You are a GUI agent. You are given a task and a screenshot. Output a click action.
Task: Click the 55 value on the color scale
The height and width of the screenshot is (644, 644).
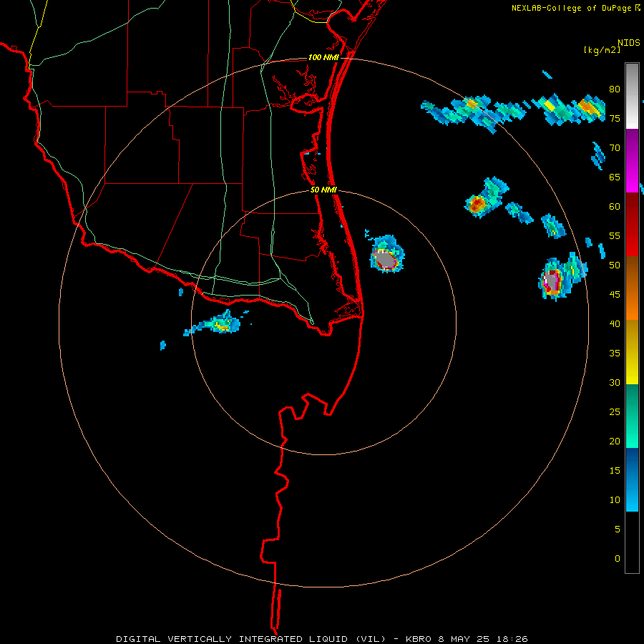[615, 235]
